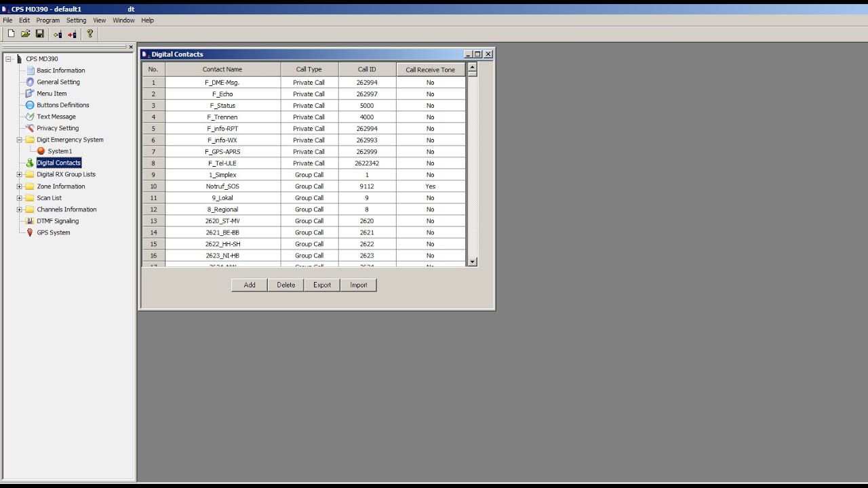Select the CPS MD390 root node
The width and height of the screenshot is (868, 488).
tap(42, 59)
